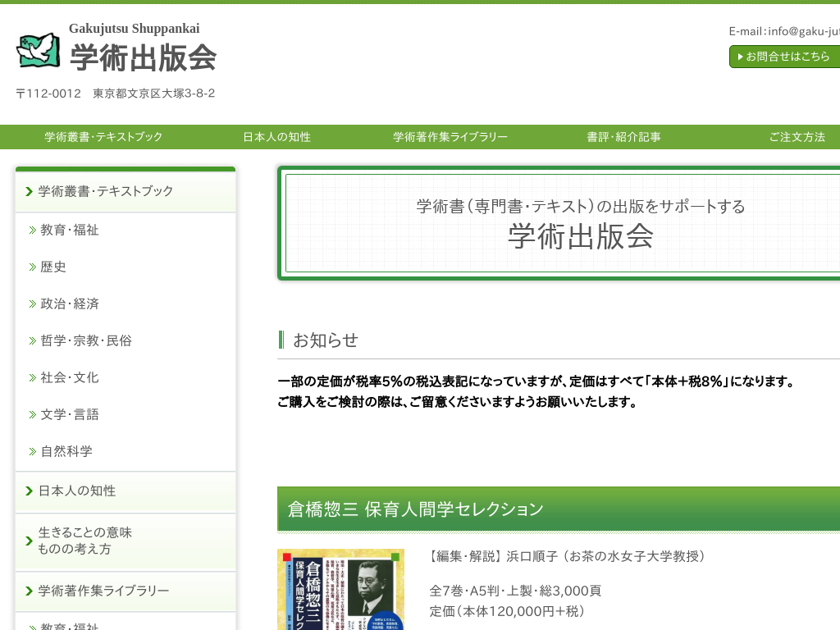840x630 pixels.
Task: Click the chevron beside 日本人の知性 sidebar entry
Action: (x=28, y=492)
